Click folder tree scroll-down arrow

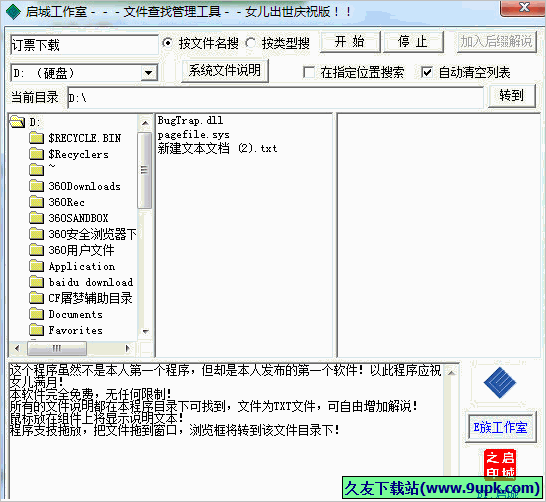145,331
